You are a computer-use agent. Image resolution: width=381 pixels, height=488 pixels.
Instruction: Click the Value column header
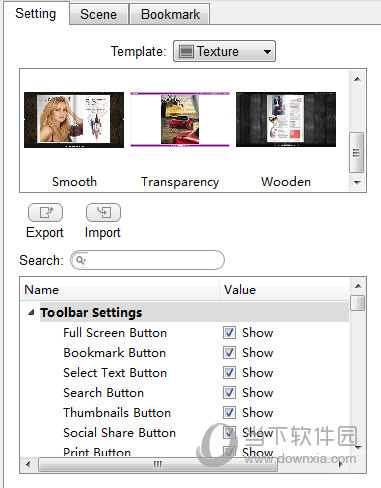(x=284, y=290)
